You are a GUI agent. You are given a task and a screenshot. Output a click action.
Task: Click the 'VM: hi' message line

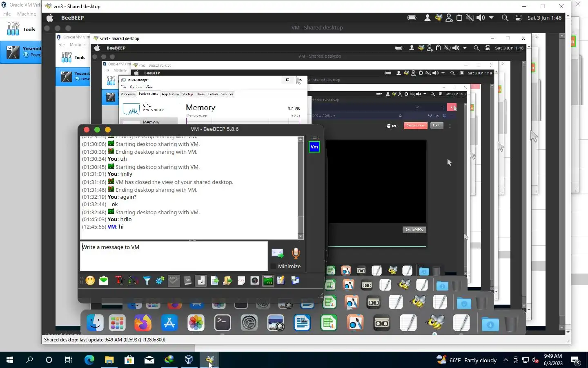(x=115, y=227)
